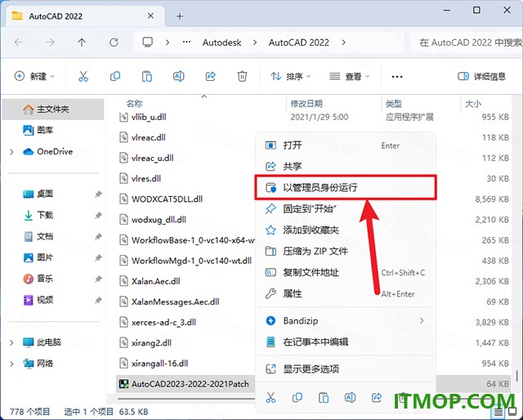This screenshot has height=420, width=523.
Task: Click share icon at context menu bottom
Action: coord(377,397)
